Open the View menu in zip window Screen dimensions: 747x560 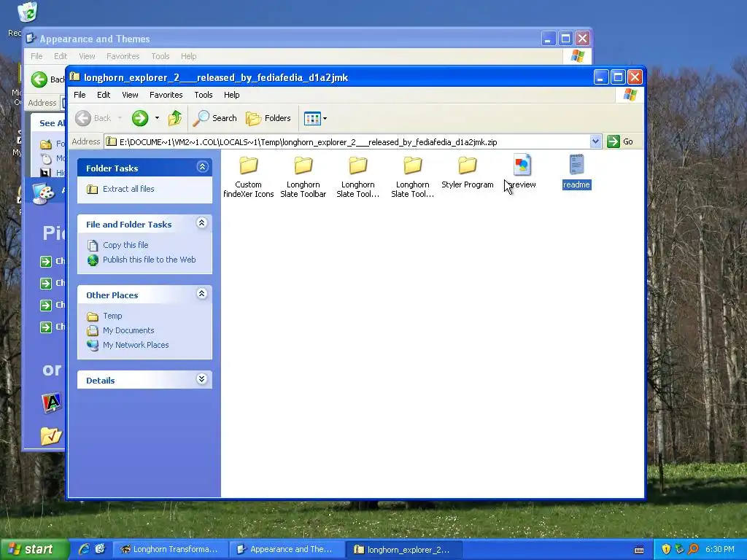click(x=130, y=95)
